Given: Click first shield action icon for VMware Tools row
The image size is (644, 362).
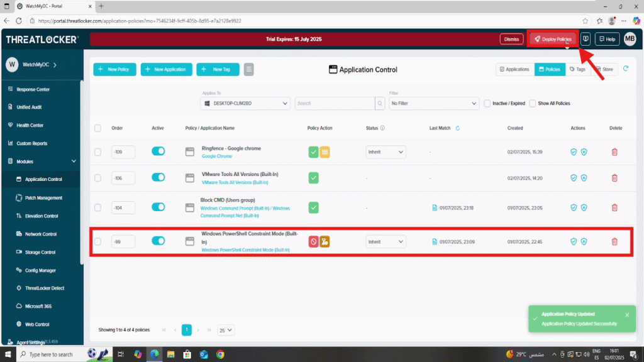Looking at the screenshot, I should (574, 178).
